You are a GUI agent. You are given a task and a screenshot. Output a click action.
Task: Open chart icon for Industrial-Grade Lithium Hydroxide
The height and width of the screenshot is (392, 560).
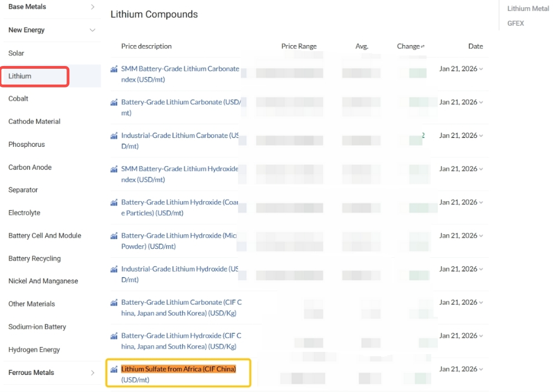(114, 269)
